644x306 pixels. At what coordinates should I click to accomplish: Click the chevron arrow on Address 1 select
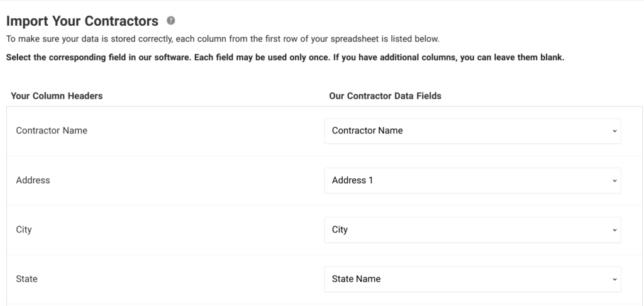pos(614,181)
